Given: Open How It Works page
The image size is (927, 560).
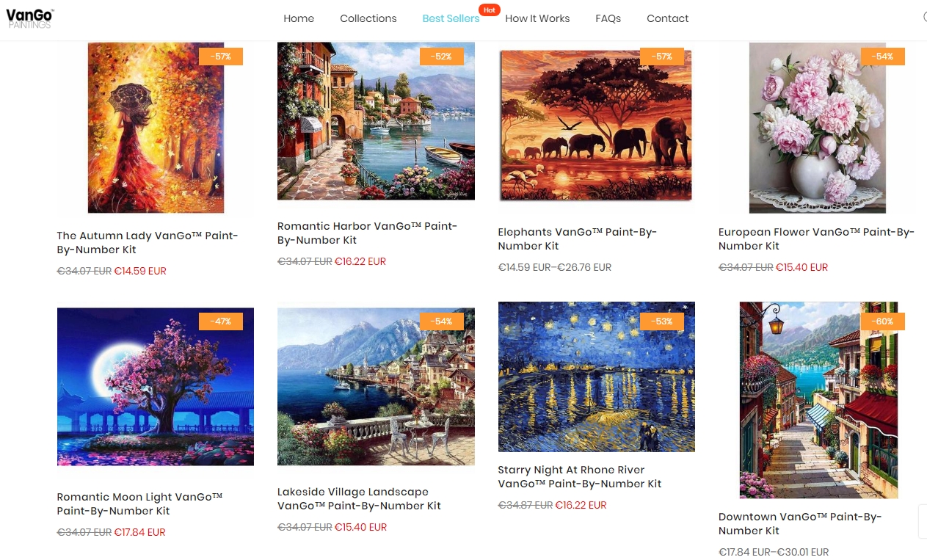Looking at the screenshot, I should click(x=537, y=18).
